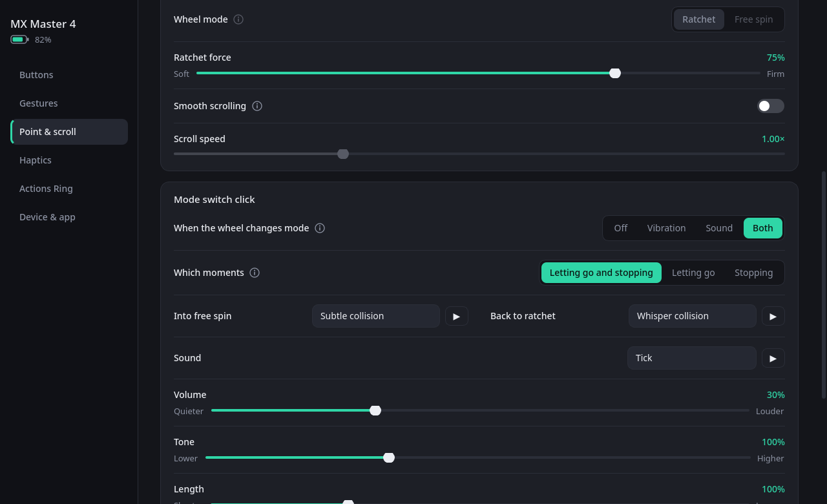Preview the Into free spin haptic
827x504 pixels.
click(x=457, y=316)
